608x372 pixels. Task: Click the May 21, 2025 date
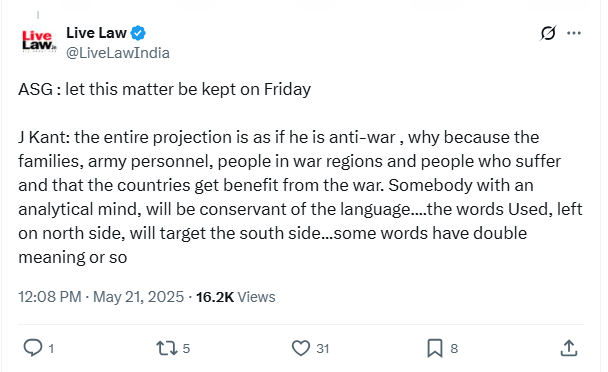(138, 297)
